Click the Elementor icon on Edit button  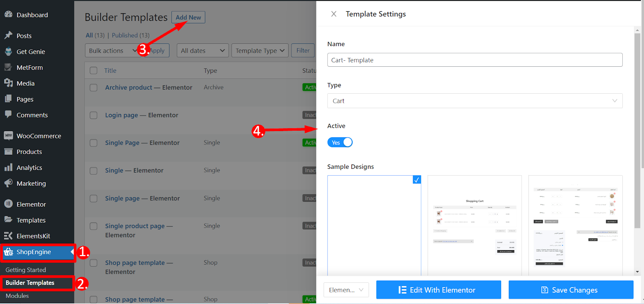point(402,290)
